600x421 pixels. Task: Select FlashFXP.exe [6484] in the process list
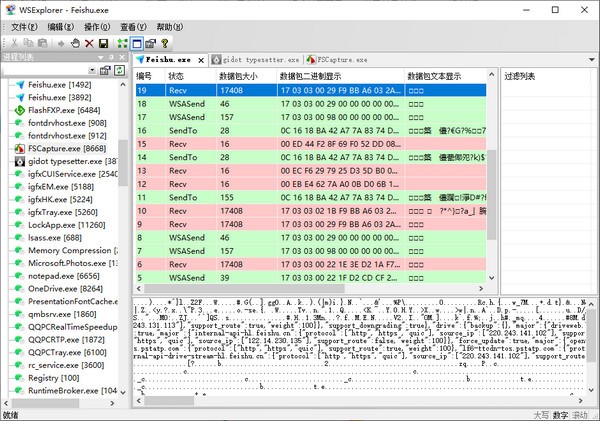[64, 110]
